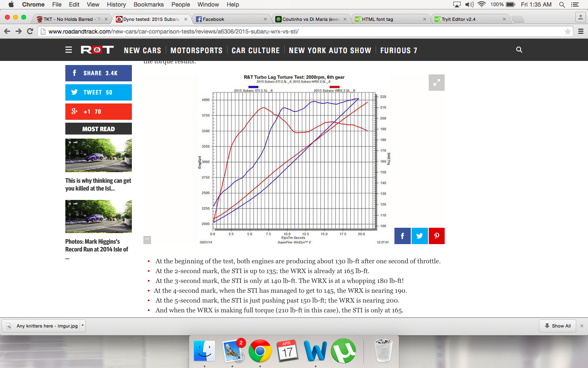Close the downloads bar

tap(582, 326)
